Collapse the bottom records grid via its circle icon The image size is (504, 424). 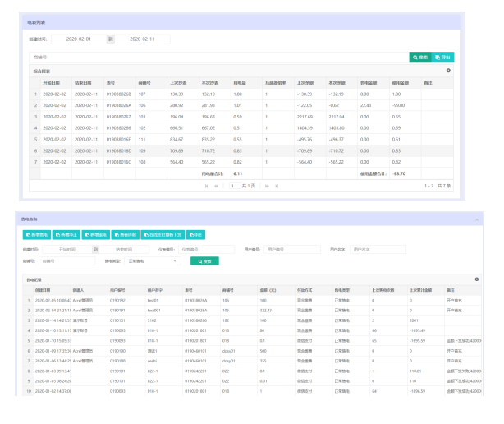[477, 279]
